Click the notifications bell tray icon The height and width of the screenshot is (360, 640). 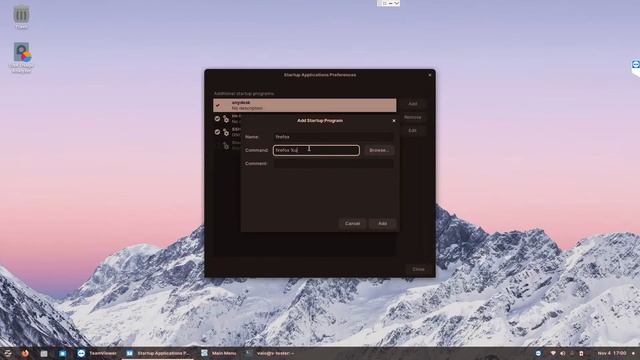(572, 353)
